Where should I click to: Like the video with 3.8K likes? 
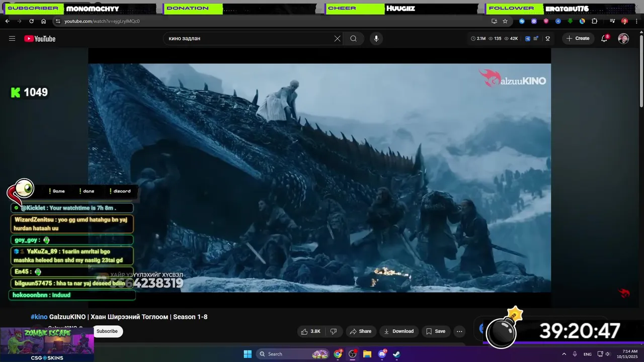[x=311, y=331]
